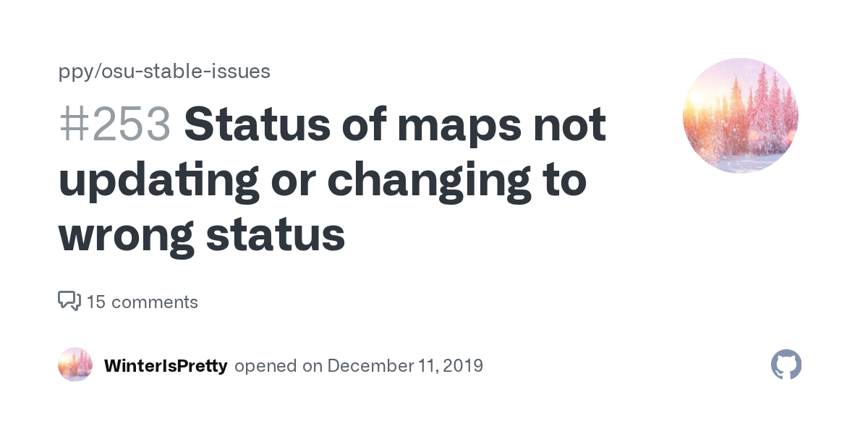Click the number "15" in the comment count
The height and width of the screenshot is (434, 868).
[x=96, y=302]
